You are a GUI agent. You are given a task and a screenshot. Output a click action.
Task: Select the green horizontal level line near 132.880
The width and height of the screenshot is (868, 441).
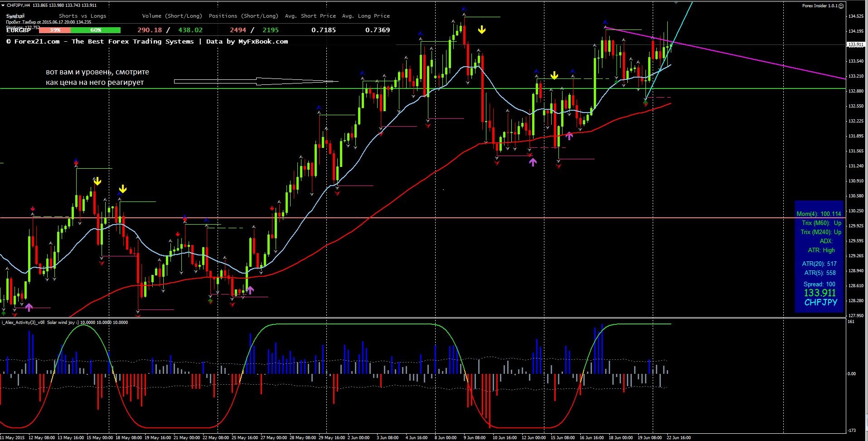click(x=423, y=88)
